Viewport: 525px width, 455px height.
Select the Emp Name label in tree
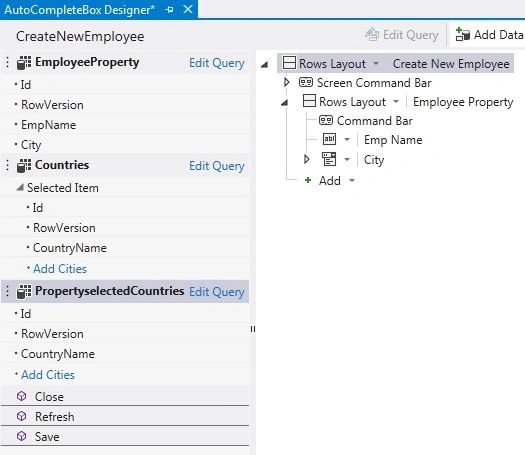[393, 140]
